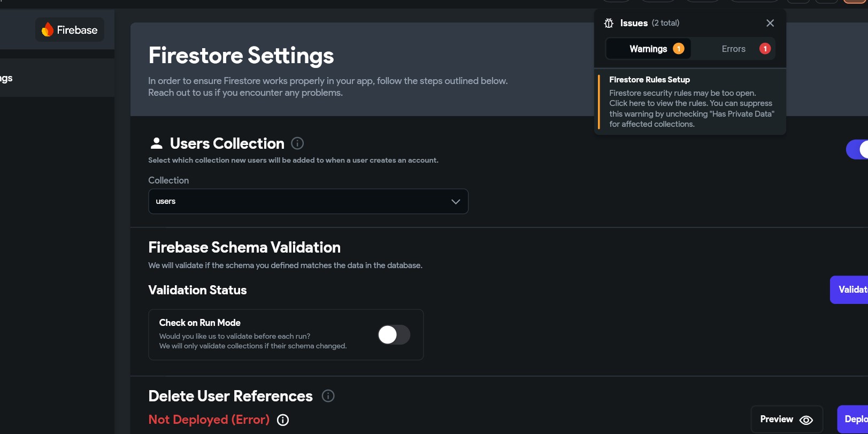Image resolution: width=868 pixels, height=434 pixels.
Task: Click info icon beside Not Deployed (Error)
Action: pyautogui.click(x=283, y=420)
